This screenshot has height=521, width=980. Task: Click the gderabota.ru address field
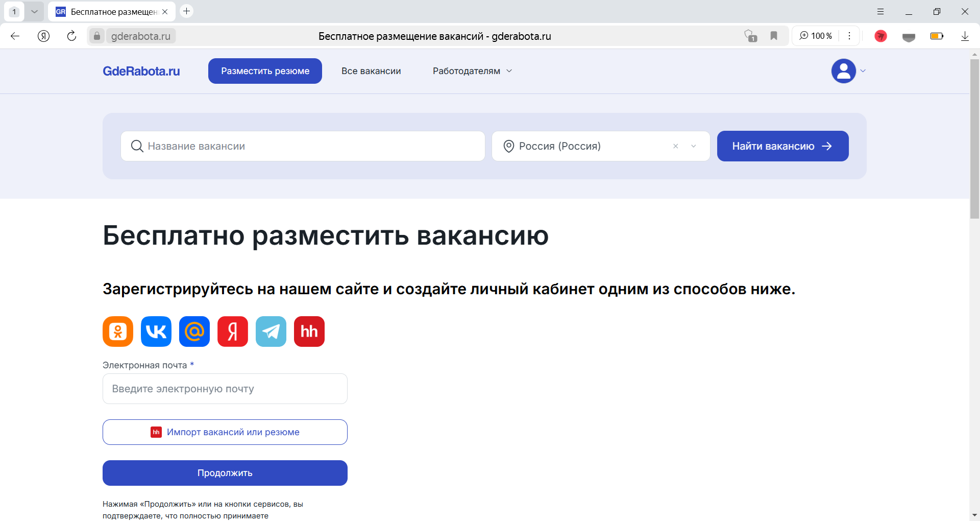click(141, 36)
